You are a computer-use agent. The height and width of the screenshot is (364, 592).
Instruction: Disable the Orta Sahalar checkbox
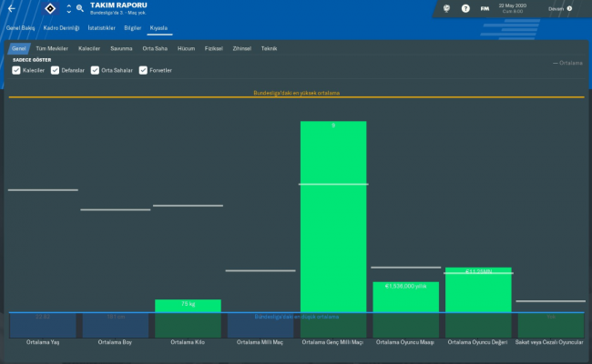point(96,70)
